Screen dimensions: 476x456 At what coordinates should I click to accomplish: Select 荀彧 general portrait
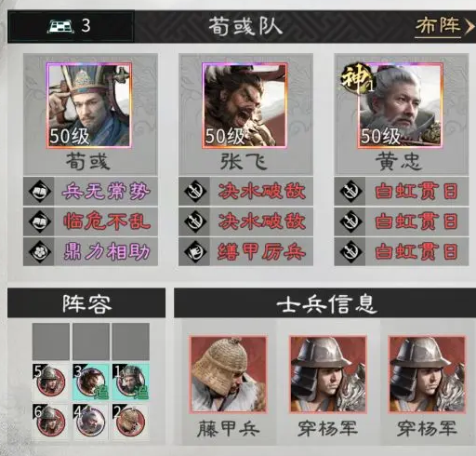pos(89,105)
